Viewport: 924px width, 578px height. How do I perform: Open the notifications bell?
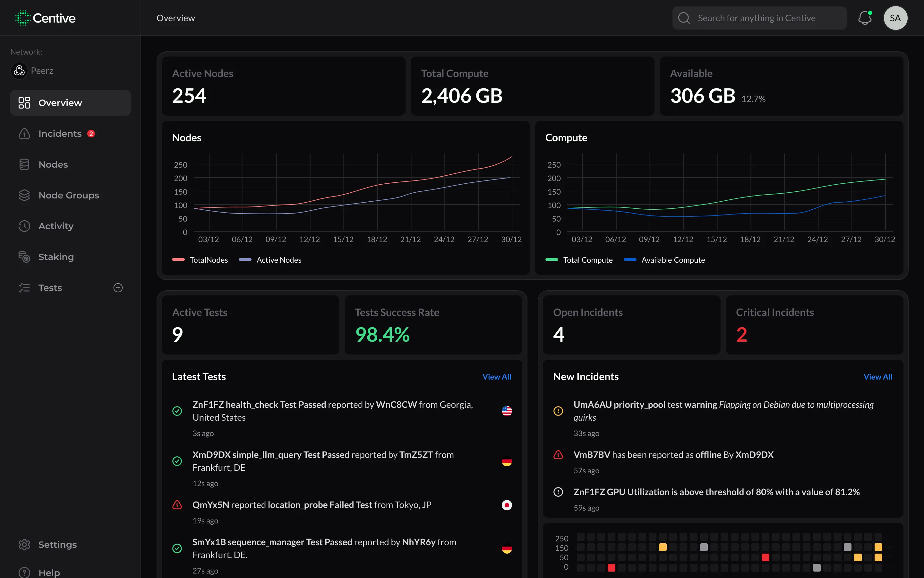[x=865, y=18]
